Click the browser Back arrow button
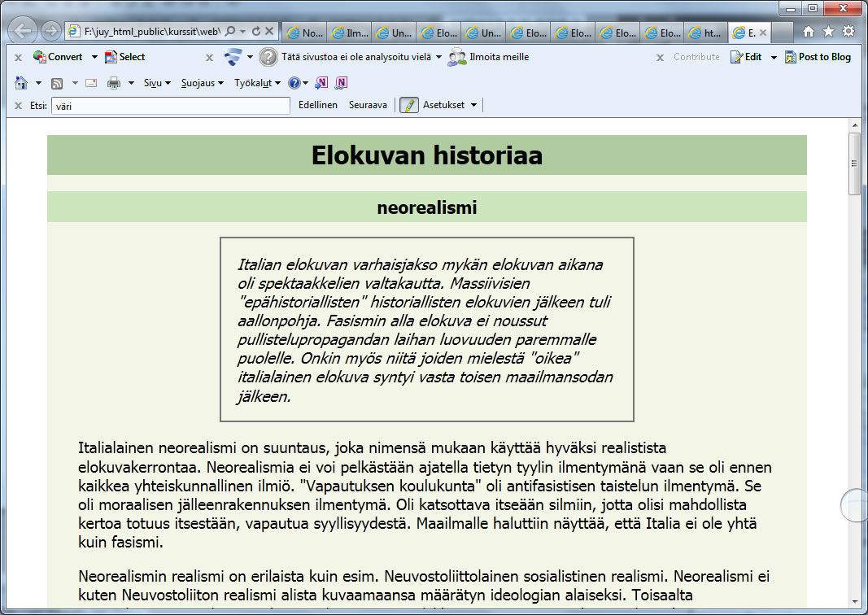Viewport: 868px width, 615px height. 23,32
